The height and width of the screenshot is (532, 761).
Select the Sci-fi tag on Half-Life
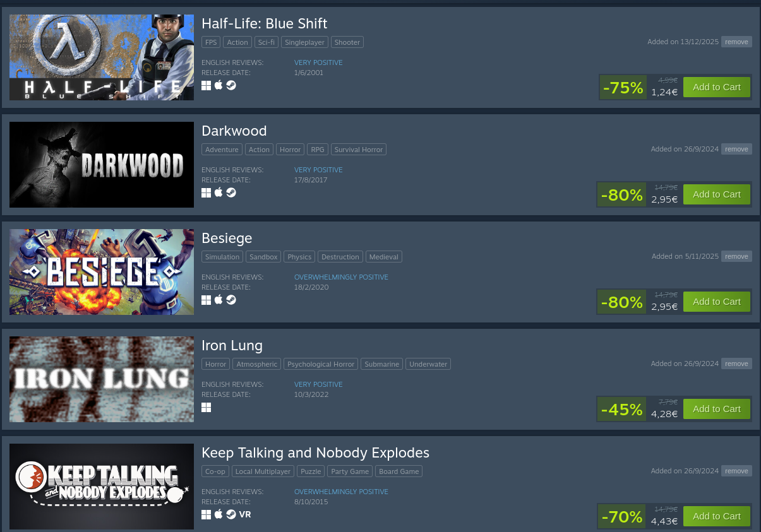pyautogui.click(x=267, y=42)
